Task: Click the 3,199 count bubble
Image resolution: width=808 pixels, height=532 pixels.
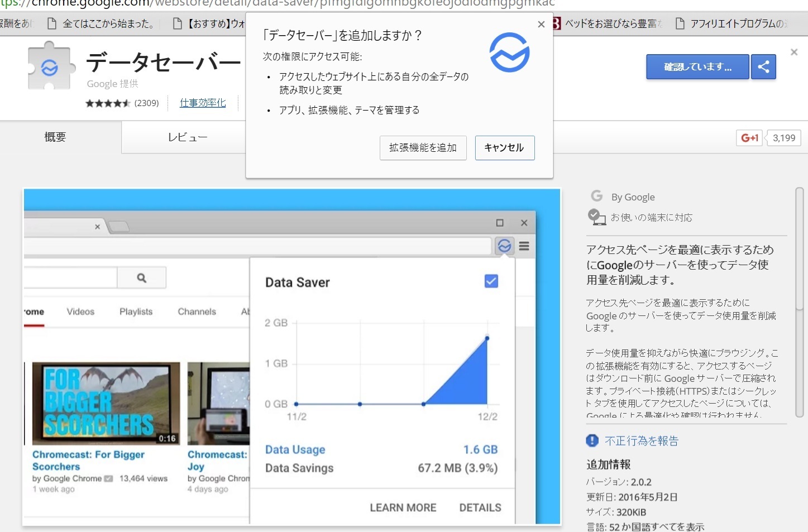Action: click(784, 138)
